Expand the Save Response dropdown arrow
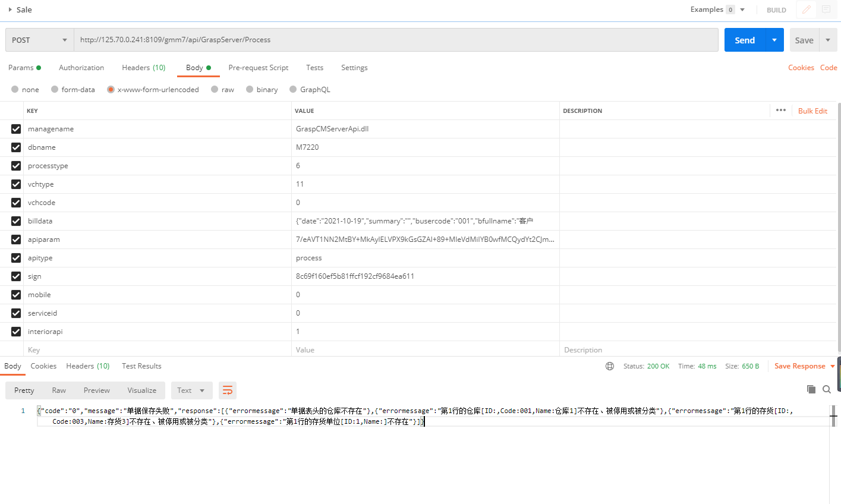The height and width of the screenshot is (504, 841). point(833,366)
